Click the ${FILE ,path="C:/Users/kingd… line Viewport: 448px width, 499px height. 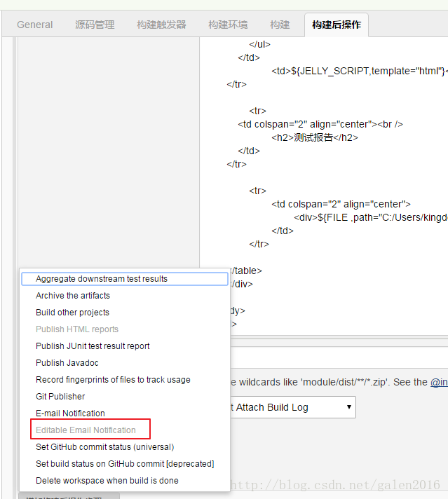pos(371,217)
